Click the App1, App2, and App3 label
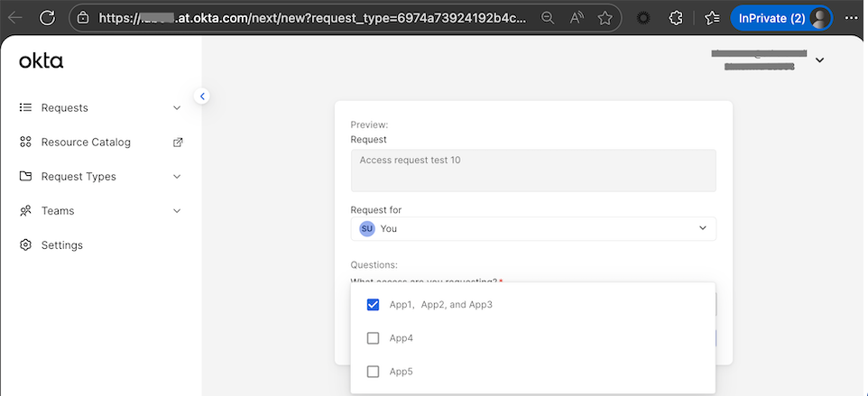868x396 pixels. (x=440, y=305)
